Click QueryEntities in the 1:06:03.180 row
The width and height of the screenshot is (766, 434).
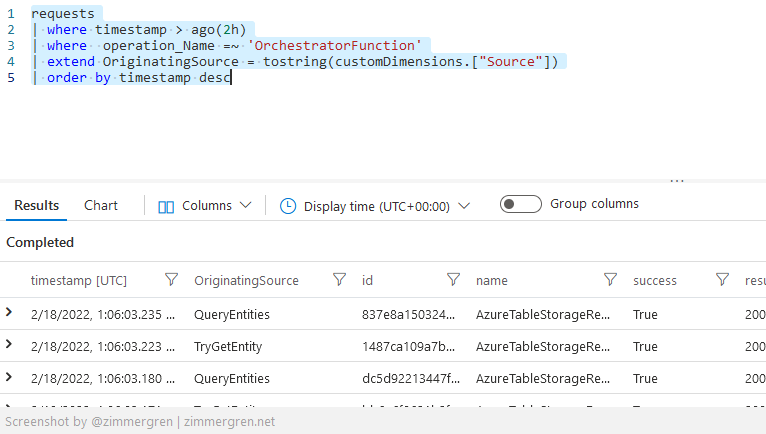click(232, 379)
